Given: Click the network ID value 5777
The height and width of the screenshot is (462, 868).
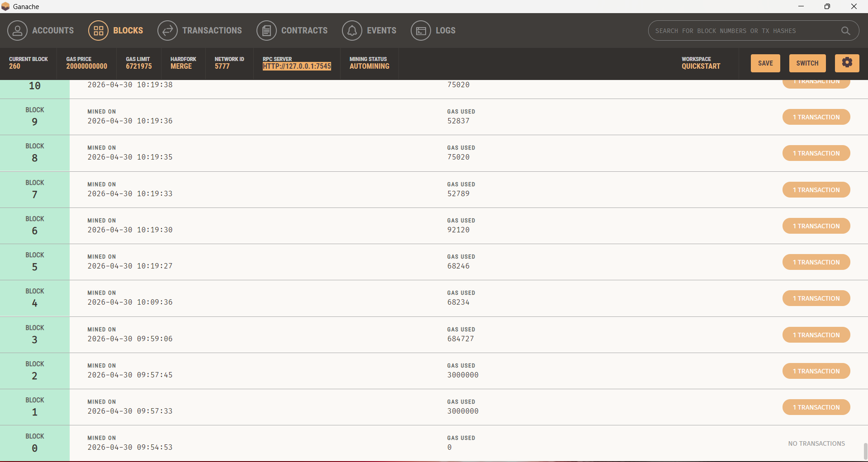Looking at the screenshot, I should pyautogui.click(x=222, y=66).
